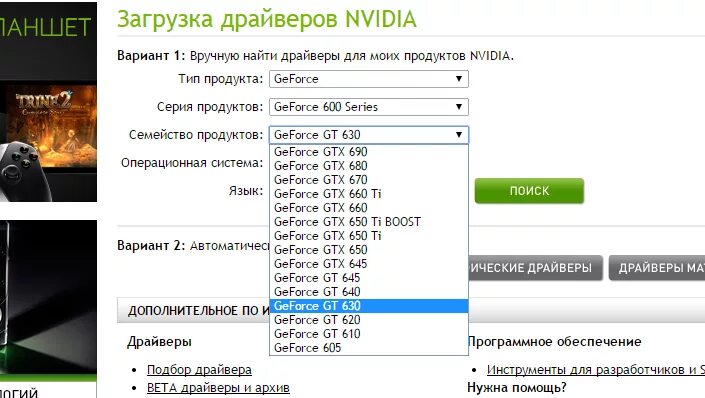Select GeForce GT 620 option
This screenshot has width=705, height=398.
click(369, 320)
